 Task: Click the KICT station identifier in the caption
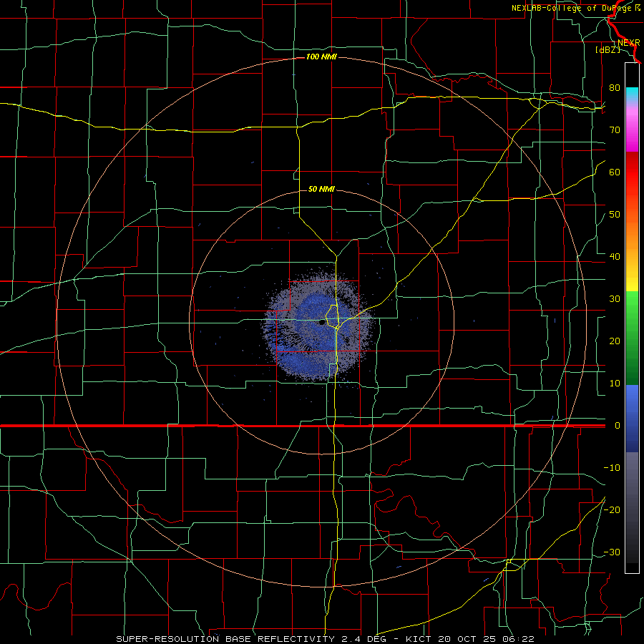point(419,639)
